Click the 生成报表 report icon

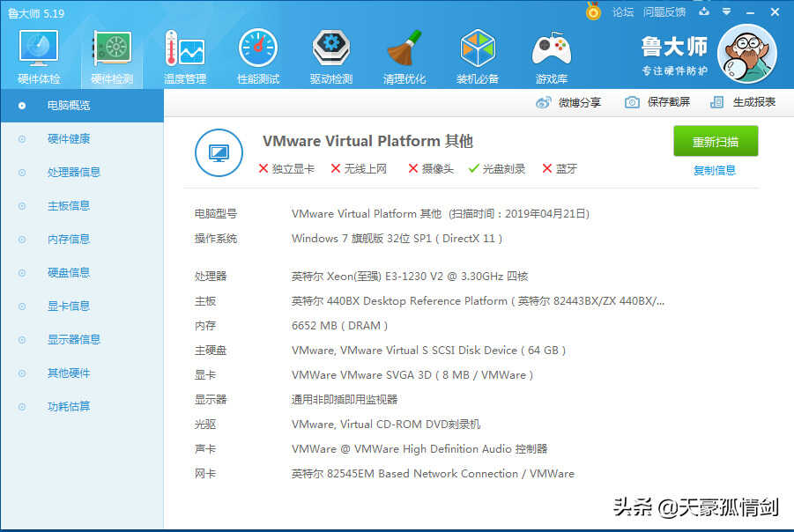[x=716, y=102]
